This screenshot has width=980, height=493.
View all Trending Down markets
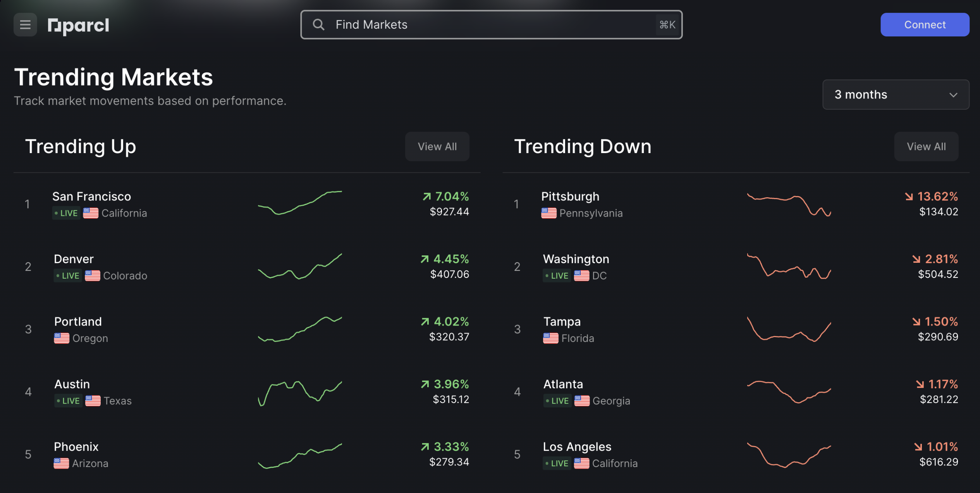[x=926, y=147]
